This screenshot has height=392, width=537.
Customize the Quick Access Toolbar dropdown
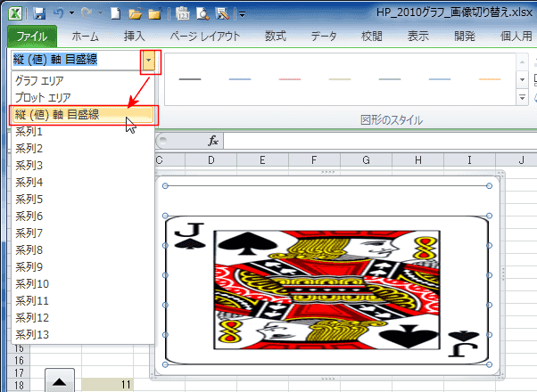tap(242, 14)
